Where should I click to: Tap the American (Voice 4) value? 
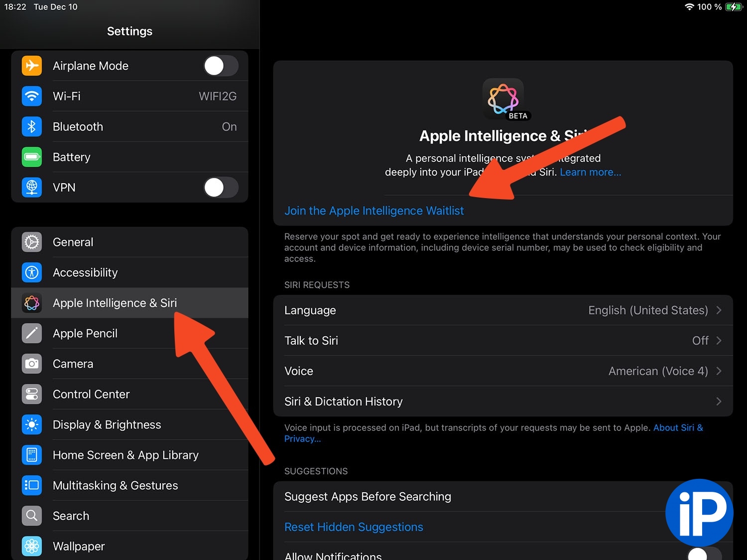point(658,371)
